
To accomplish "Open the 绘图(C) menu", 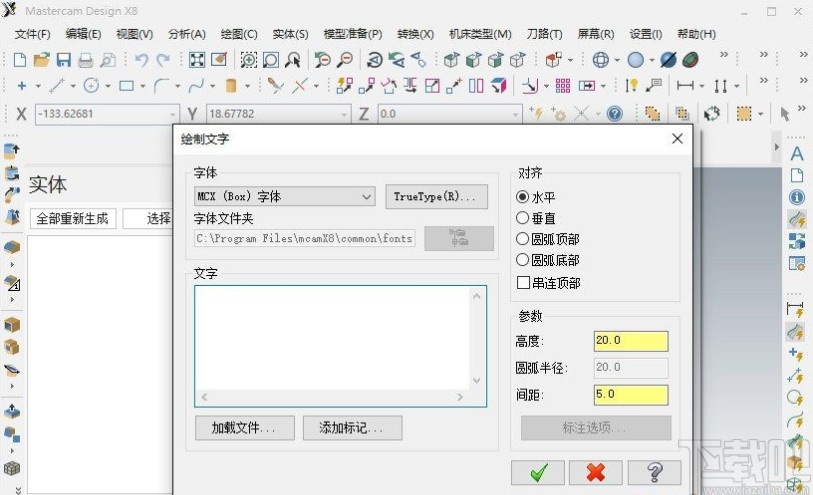I will point(239,34).
